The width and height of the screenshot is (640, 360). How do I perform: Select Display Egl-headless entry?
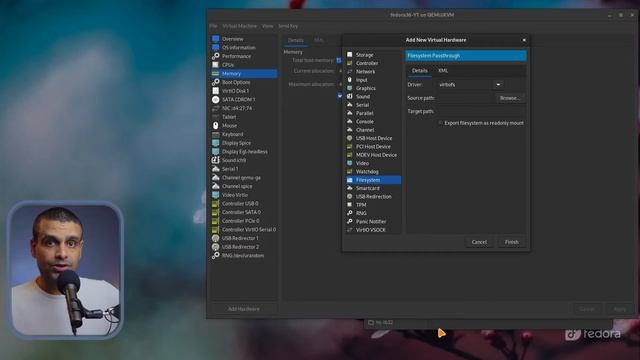coord(244,151)
